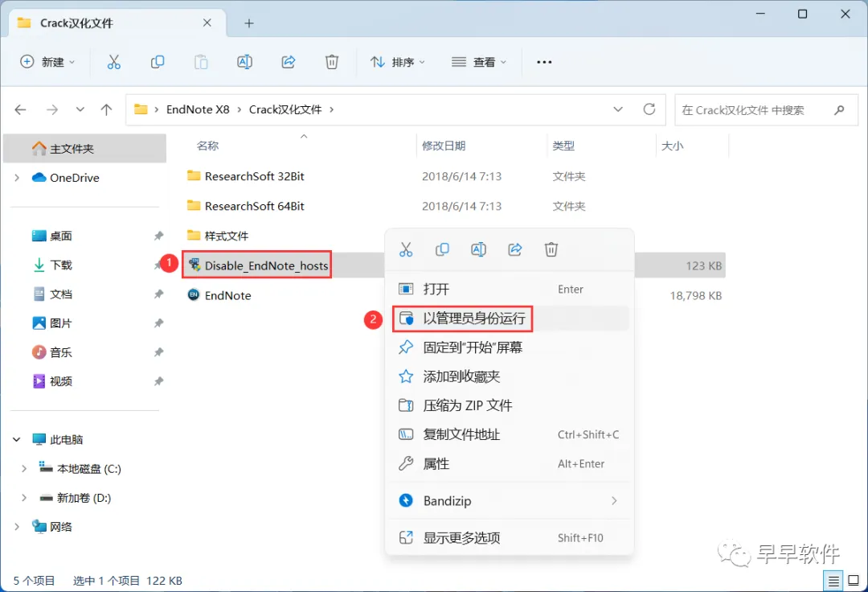Add a new tab with the plus button
868x592 pixels.
click(249, 23)
